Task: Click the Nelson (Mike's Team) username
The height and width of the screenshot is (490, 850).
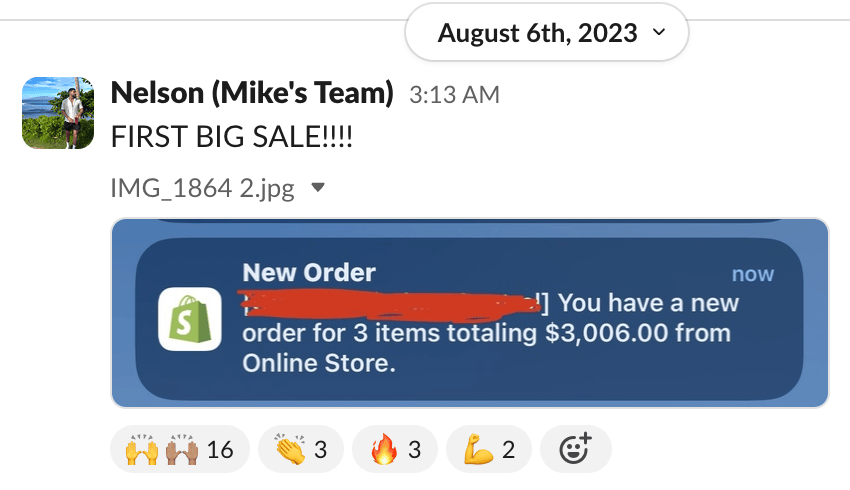Action: point(252,93)
